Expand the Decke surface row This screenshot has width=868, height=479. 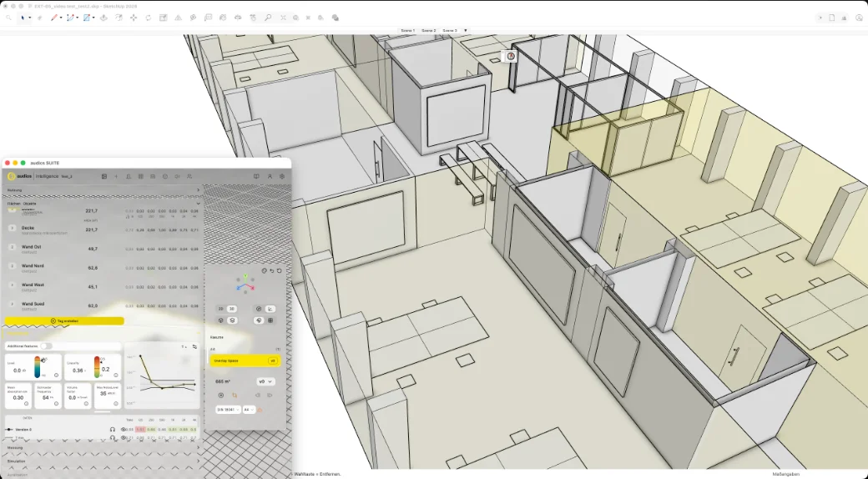click(x=13, y=228)
